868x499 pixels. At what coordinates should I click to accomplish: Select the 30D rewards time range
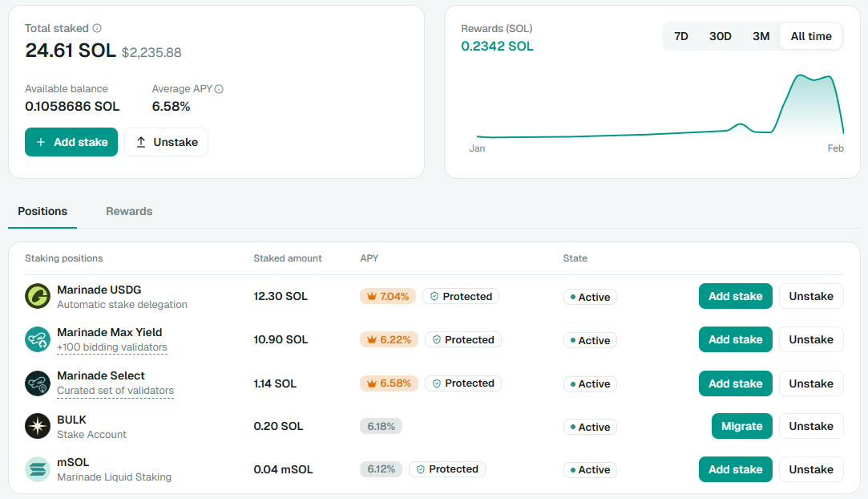720,36
